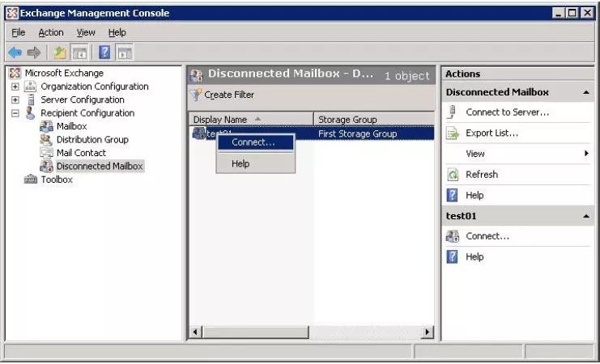Open the View submenu arrow in Actions

[x=586, y=154]
